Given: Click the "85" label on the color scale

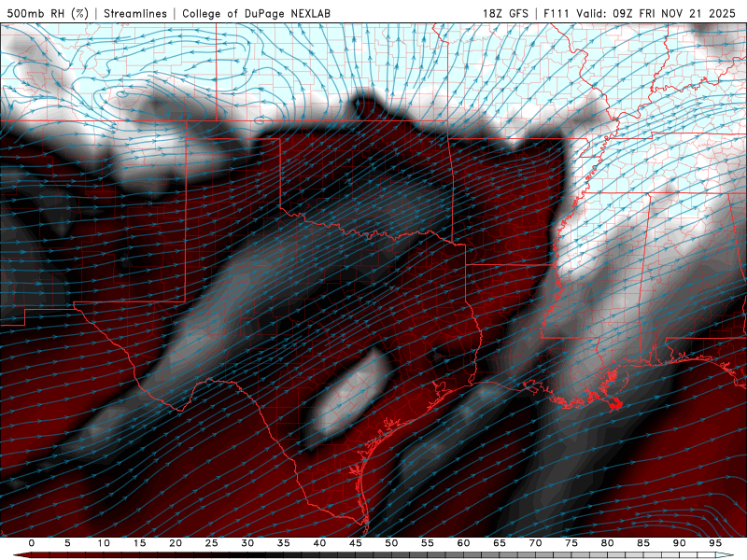Looking at the screenshot, I should click(643, 543).
